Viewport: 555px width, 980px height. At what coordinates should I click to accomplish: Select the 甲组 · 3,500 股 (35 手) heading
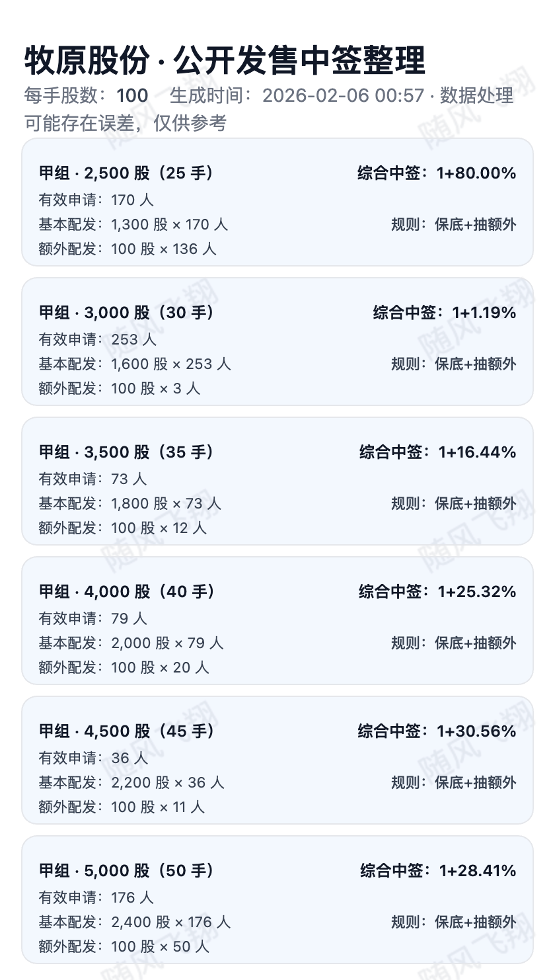[127, 452]
